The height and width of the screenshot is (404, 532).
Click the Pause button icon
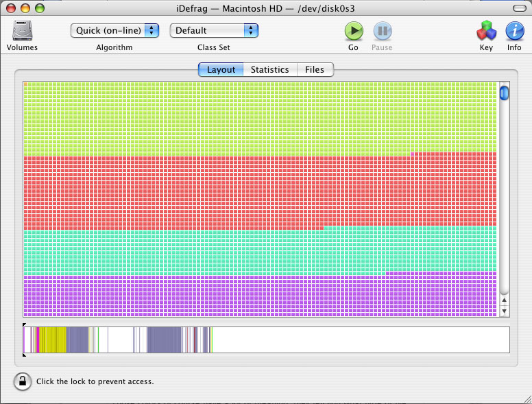[383, 31]
